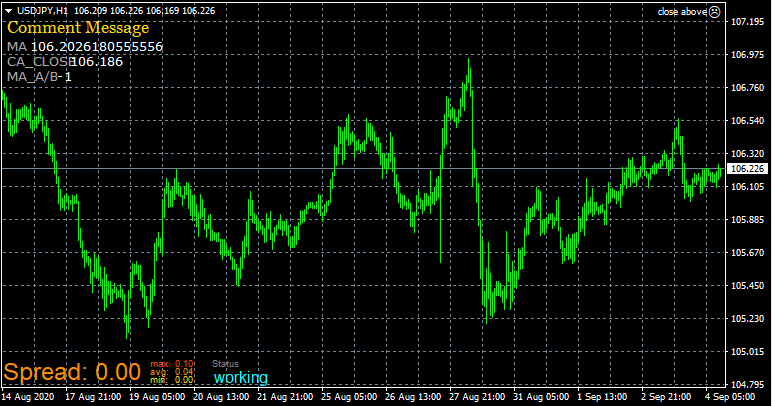Click the '31 Aug 05:00' time axis label
772x406 pixels.
(541, 397)
